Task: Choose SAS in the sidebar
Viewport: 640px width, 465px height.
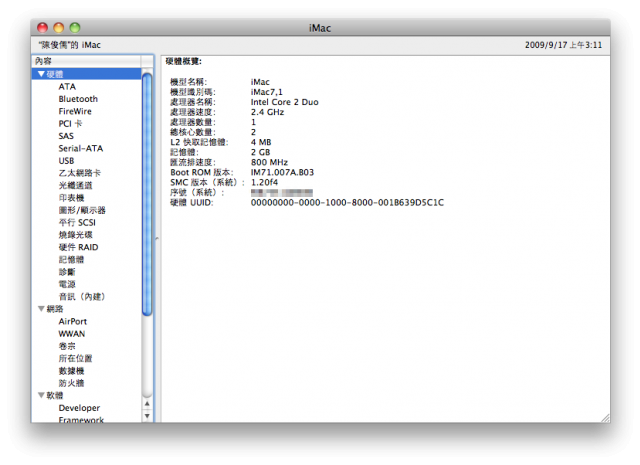Action: click(66, 136)
